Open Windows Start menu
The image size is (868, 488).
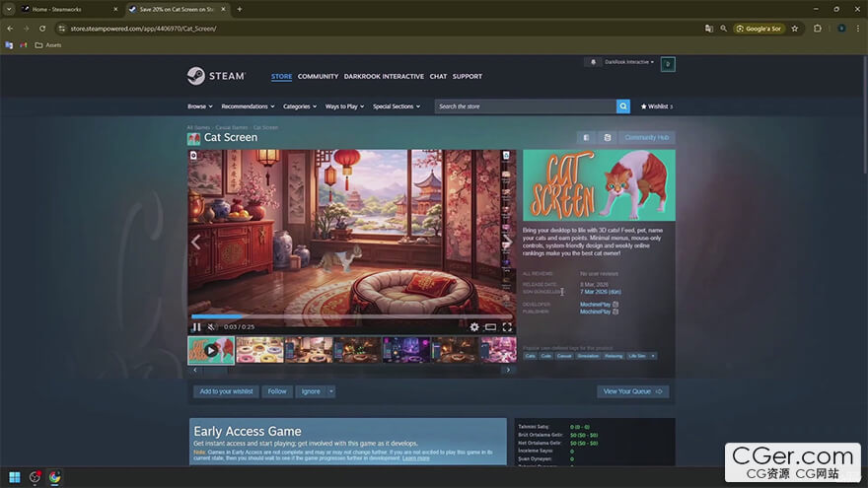coord(15,477)
